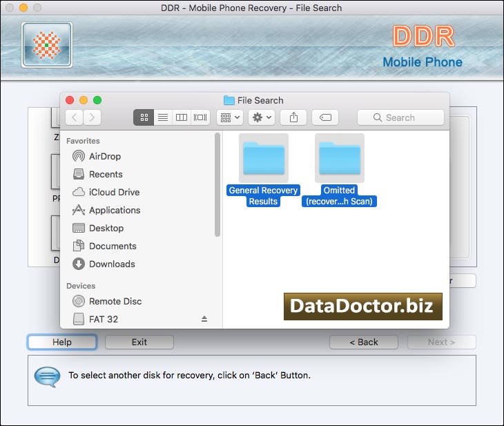Screen dimensions: 504x426
Task: Eject the FAT 32 device
Action: pyautogui.click(x=204, y=319)
